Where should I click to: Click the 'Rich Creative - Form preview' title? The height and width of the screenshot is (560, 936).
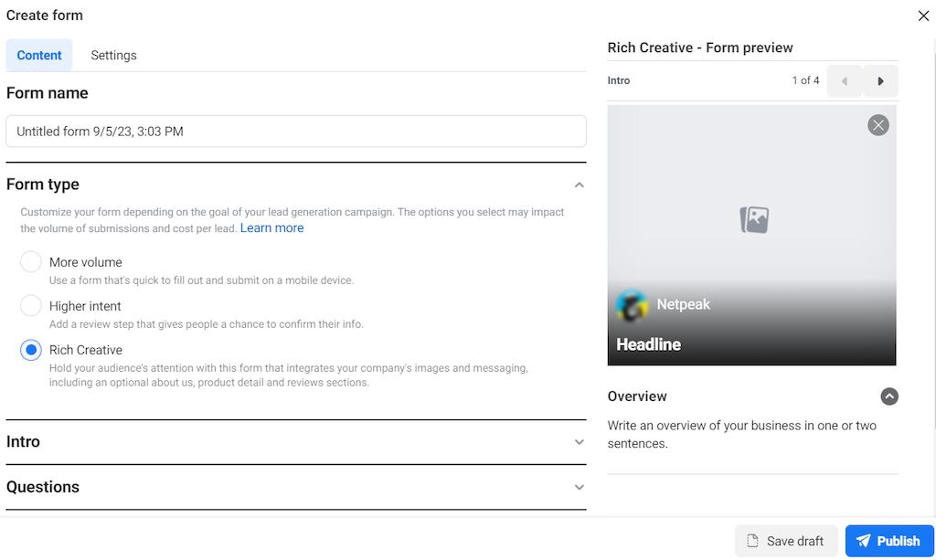point(700,48)
